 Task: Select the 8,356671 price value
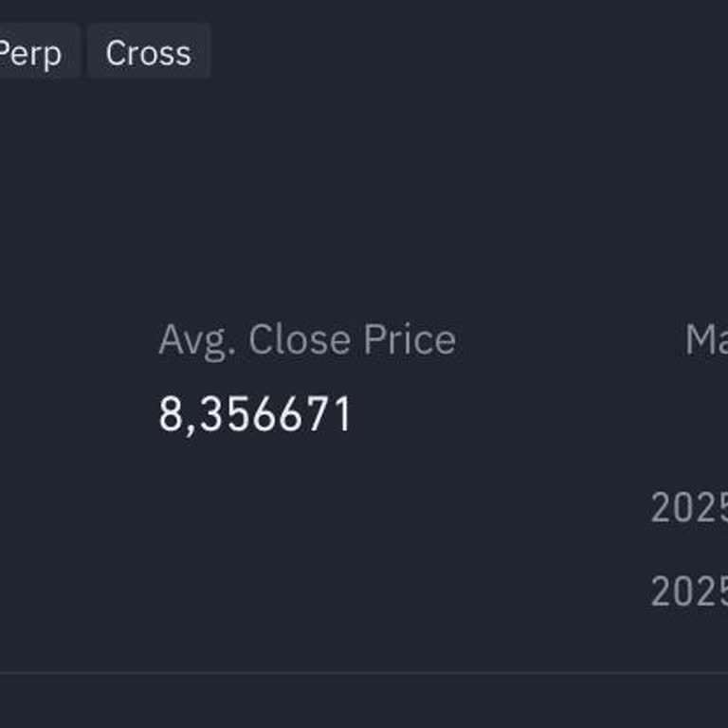tap(254, 415)
